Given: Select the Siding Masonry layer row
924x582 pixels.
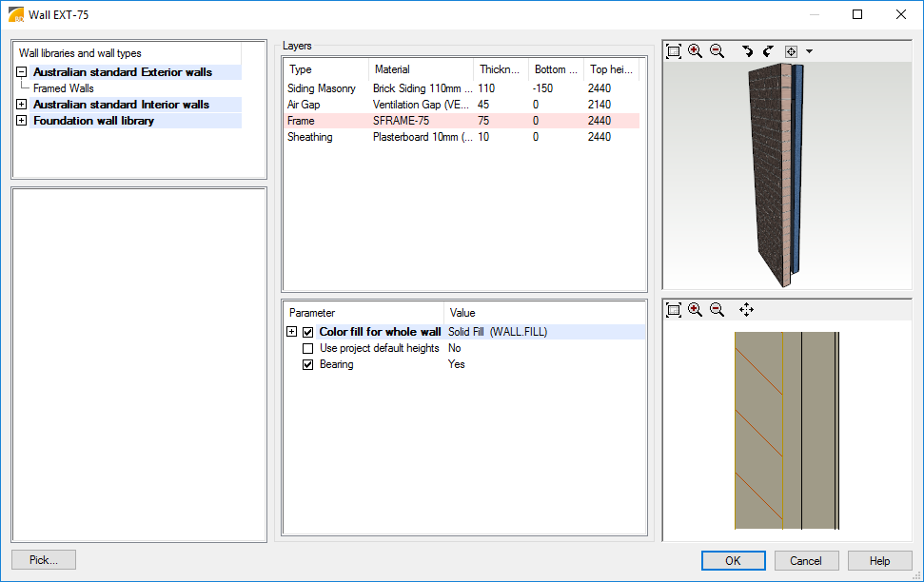Looking at the screenshot, I should click(322, 88).
